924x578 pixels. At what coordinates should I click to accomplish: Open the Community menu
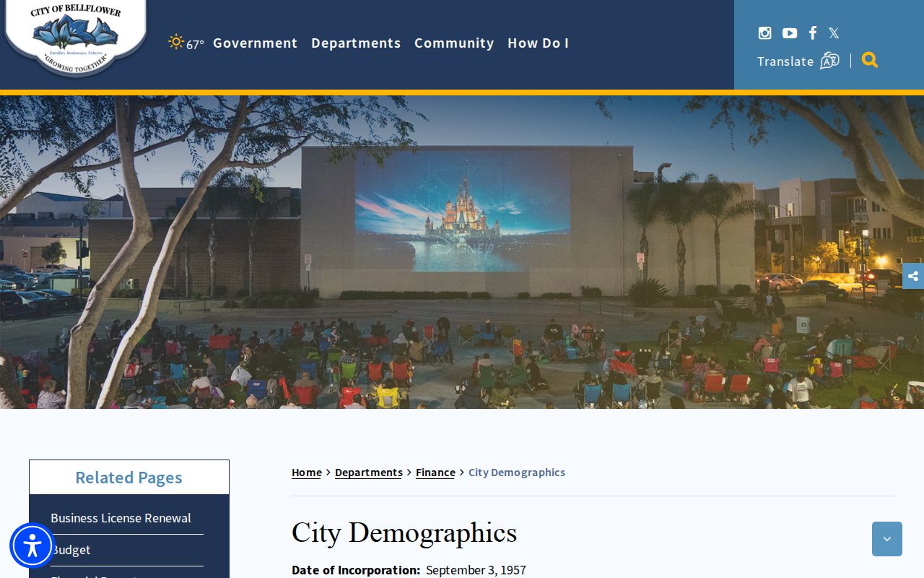click(454, 43)
